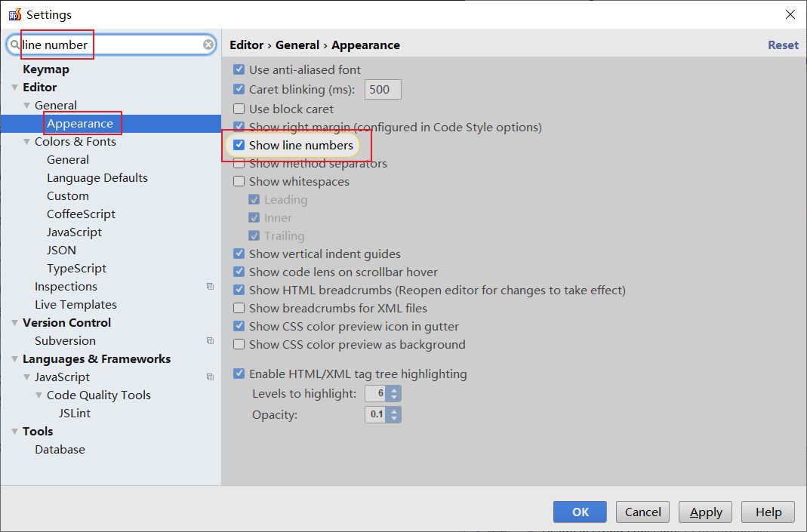807x532 pixels.
Task: Clear the search field with the X icon
Action: 208,45
